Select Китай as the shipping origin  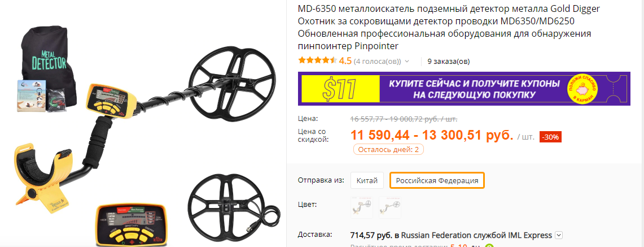click(367, 180)
